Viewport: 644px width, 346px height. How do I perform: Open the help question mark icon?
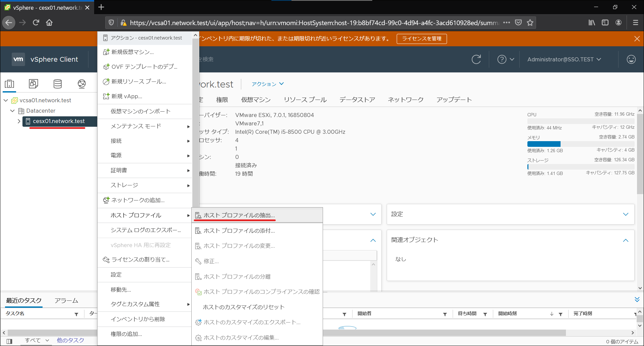click(502, 59)
